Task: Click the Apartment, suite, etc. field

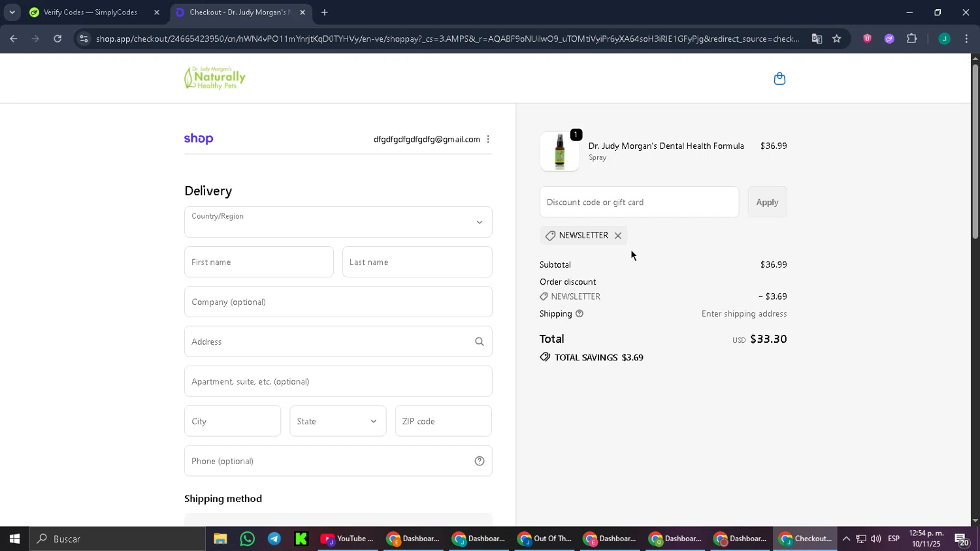Action: coord(338,381)
